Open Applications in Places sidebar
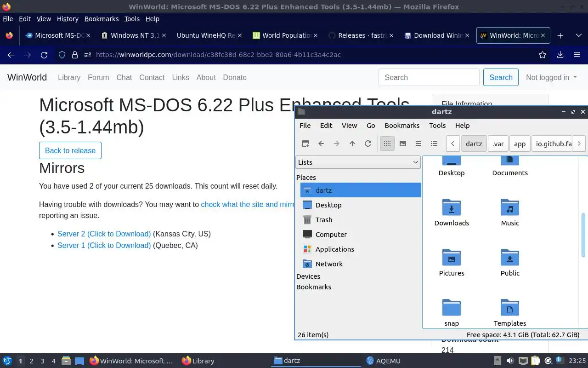Screen dimensions: 588x368 (x=361, y=249)
